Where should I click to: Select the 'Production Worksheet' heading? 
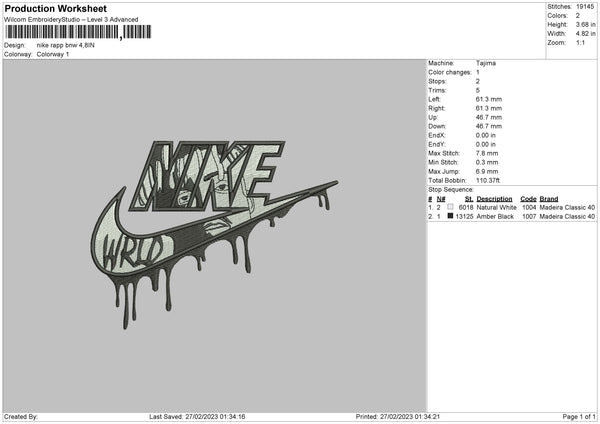[55, 8]
